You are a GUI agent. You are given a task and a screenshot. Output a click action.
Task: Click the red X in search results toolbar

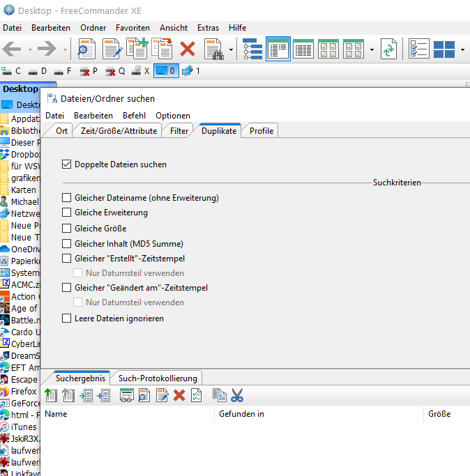pyautogui.click(x=179, y=395)
